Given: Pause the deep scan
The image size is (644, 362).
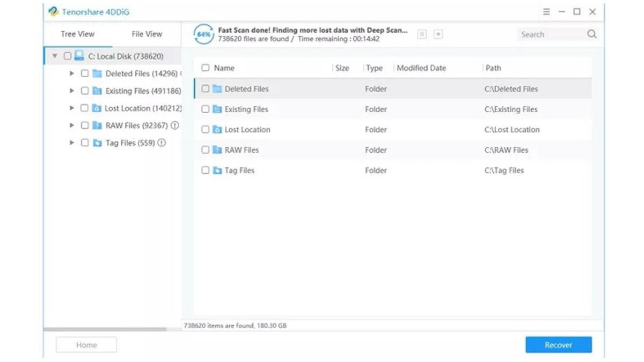Looking at the screenshot, I should pos(422,34).
